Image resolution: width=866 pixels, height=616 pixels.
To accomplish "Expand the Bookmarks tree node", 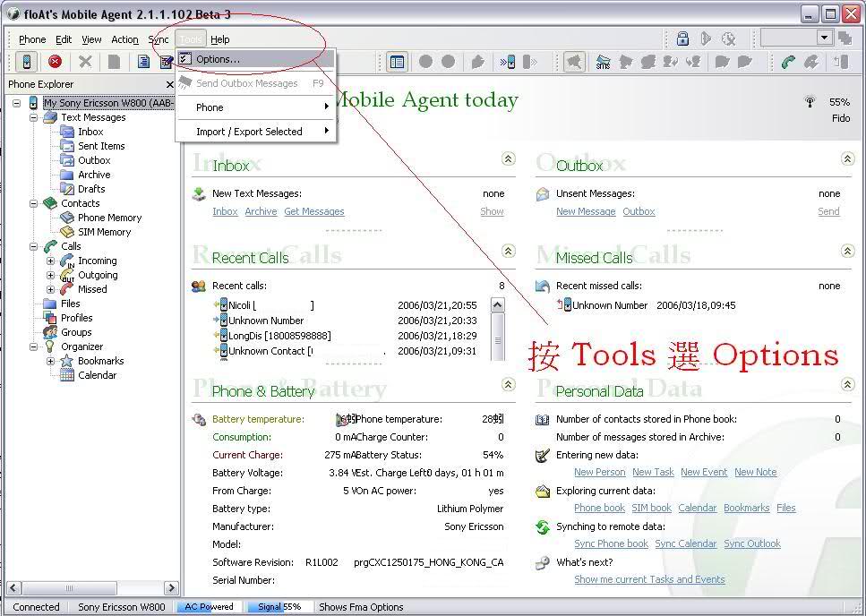I will 51,361.
